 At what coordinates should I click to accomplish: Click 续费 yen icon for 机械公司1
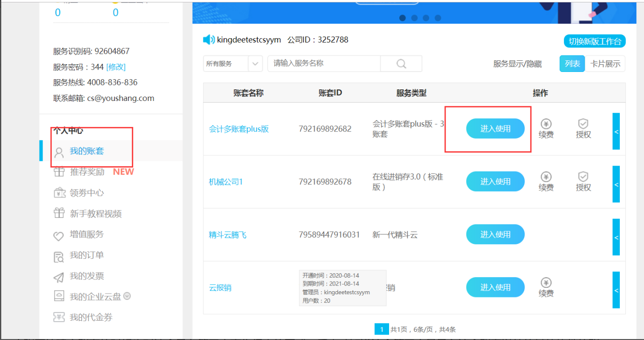pyautogui.click(x=546, y=177)
